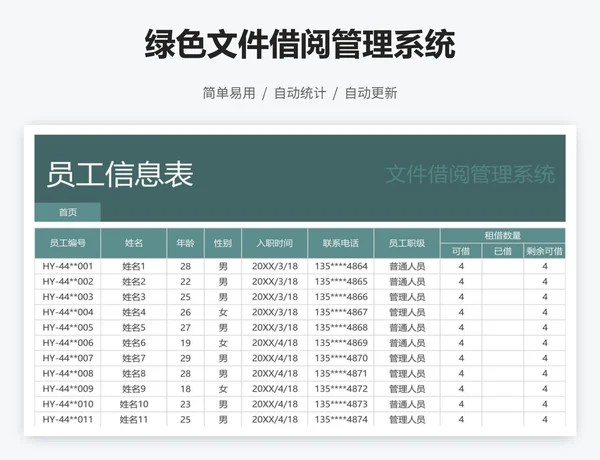
Task: Select the 可借 sub-header
Action: pos(461,251)
